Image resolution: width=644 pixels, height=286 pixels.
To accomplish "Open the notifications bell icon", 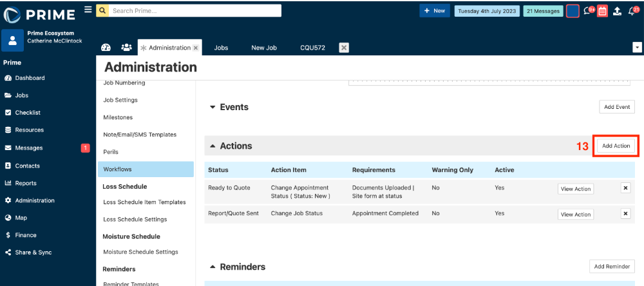I will tap(633, 11).
